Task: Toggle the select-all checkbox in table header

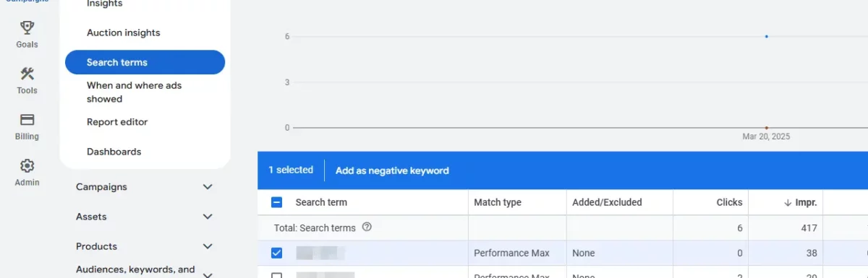Action: coord(276,203)
